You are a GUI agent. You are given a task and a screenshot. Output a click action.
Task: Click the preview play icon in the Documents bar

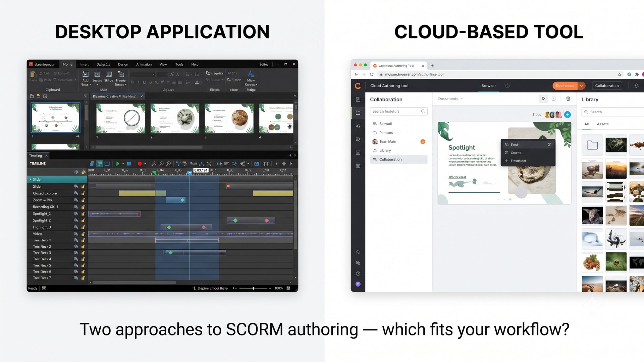point(543,99)
